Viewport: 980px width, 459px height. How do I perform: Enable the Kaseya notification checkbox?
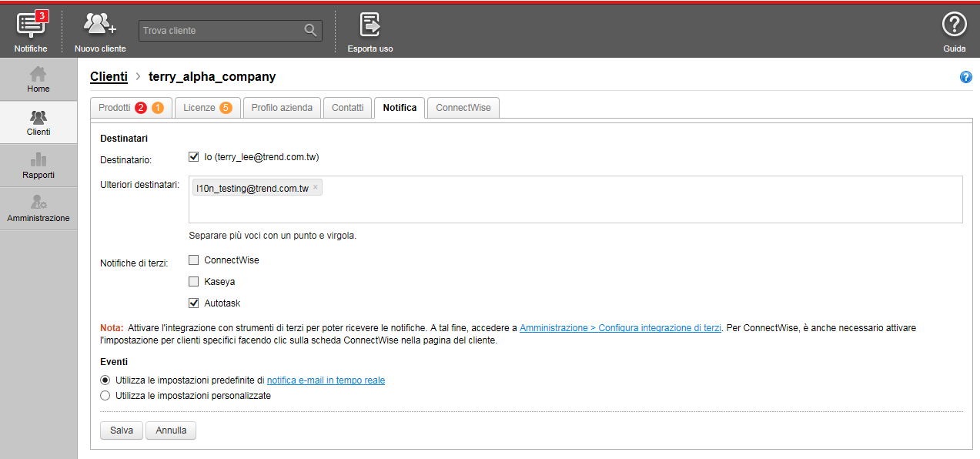[194, 282]
